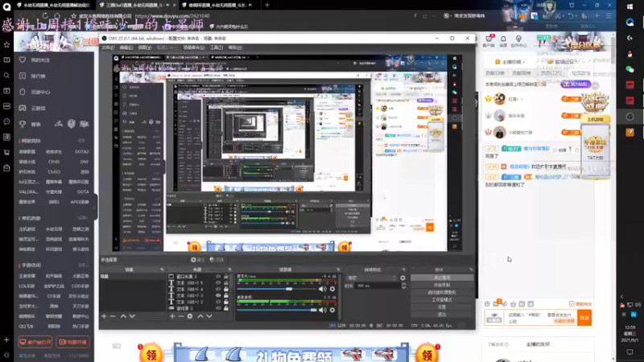
Task: Toggle visibility eye of text source 5
Action: (218, 283)
